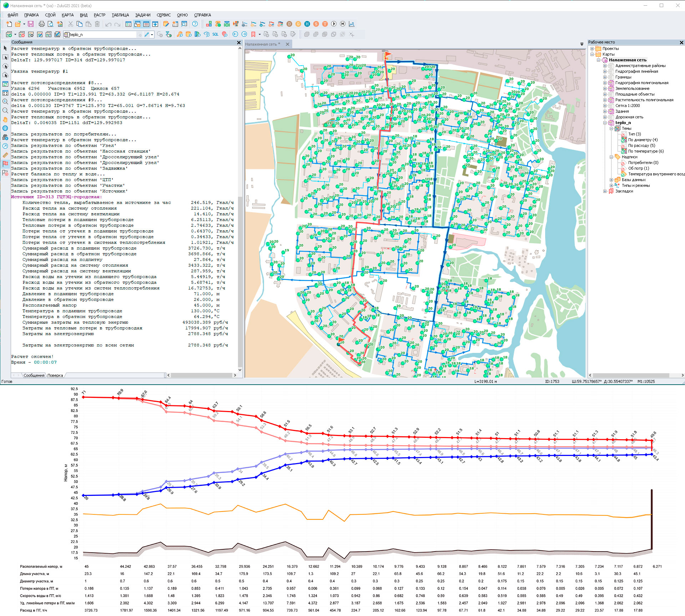Viewport: 685px width, 616px height.
Task: Close the Сообщения panel
Action: tap(239, 42)
